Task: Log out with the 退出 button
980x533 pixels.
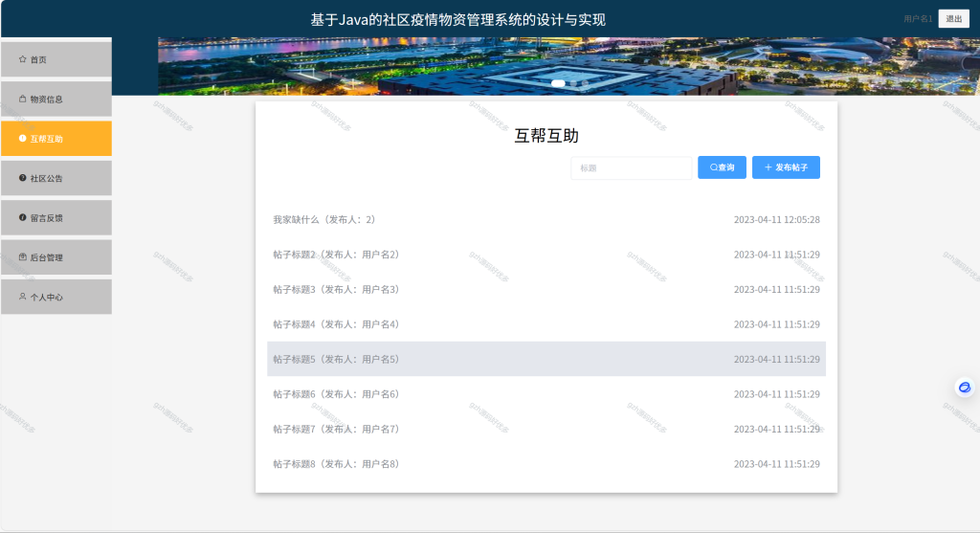Action: point(954,19)
